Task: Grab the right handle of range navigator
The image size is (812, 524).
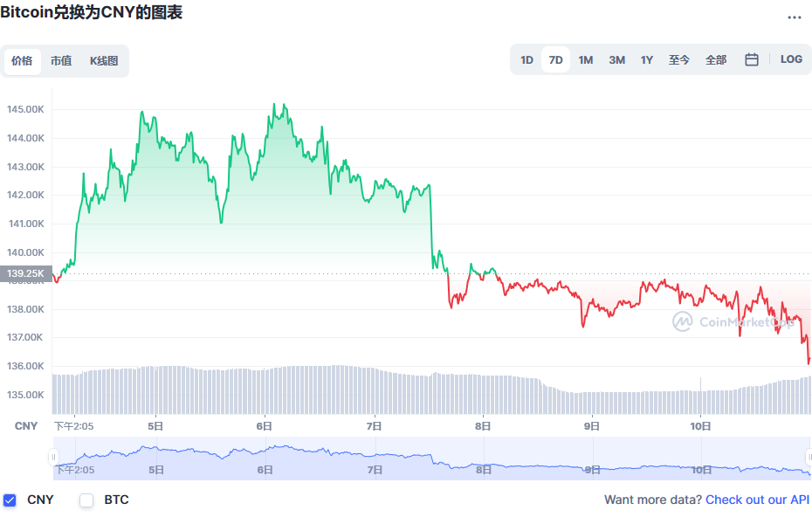Action: point(809,458)
